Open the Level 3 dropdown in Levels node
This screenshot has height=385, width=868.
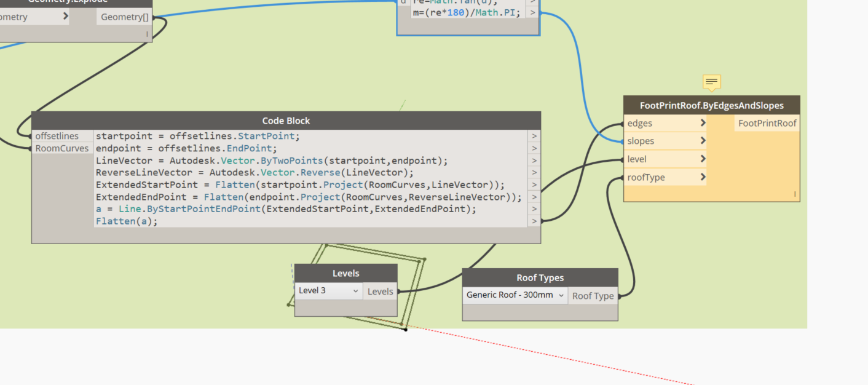[328, 290]
